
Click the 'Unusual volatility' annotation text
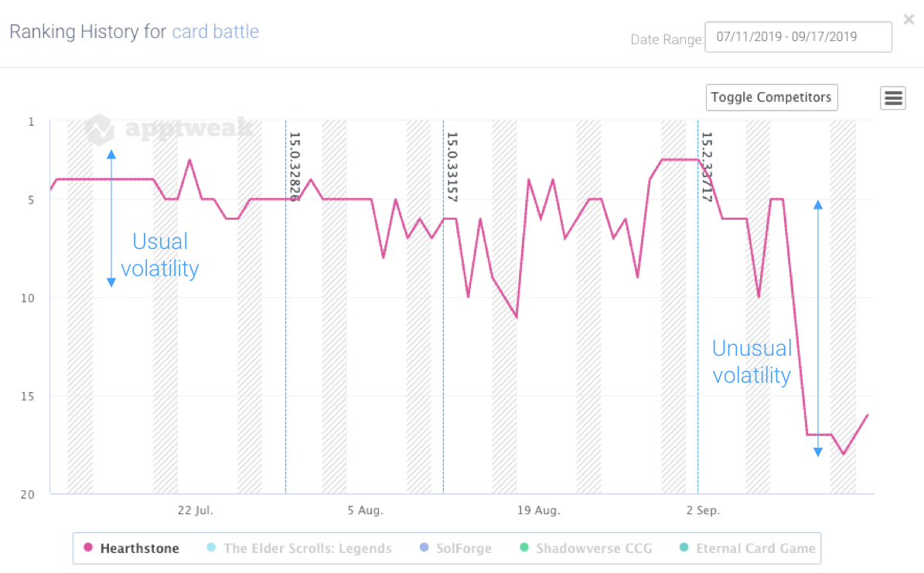point(752,362)
